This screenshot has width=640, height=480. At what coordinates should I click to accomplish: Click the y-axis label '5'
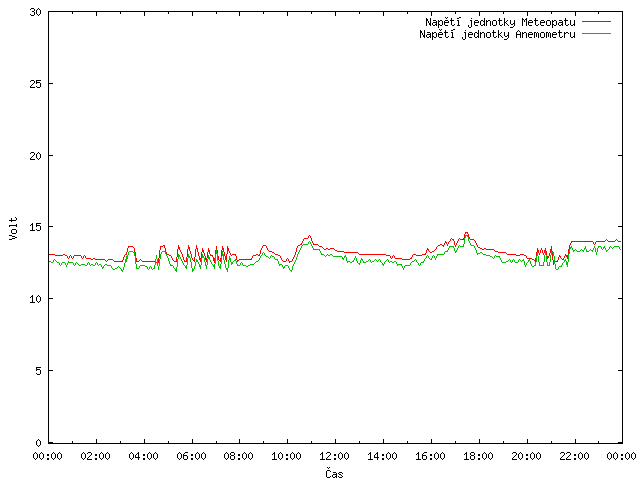coord(39,371)
